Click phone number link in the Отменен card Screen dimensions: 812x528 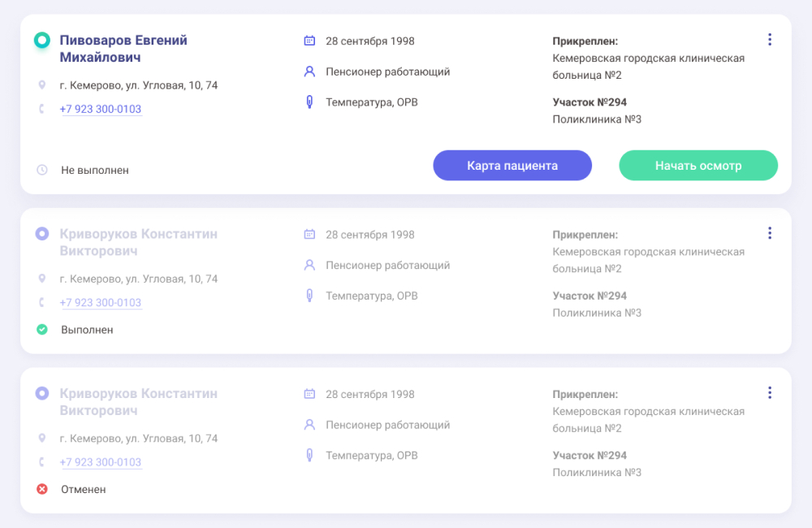(101, 462)
